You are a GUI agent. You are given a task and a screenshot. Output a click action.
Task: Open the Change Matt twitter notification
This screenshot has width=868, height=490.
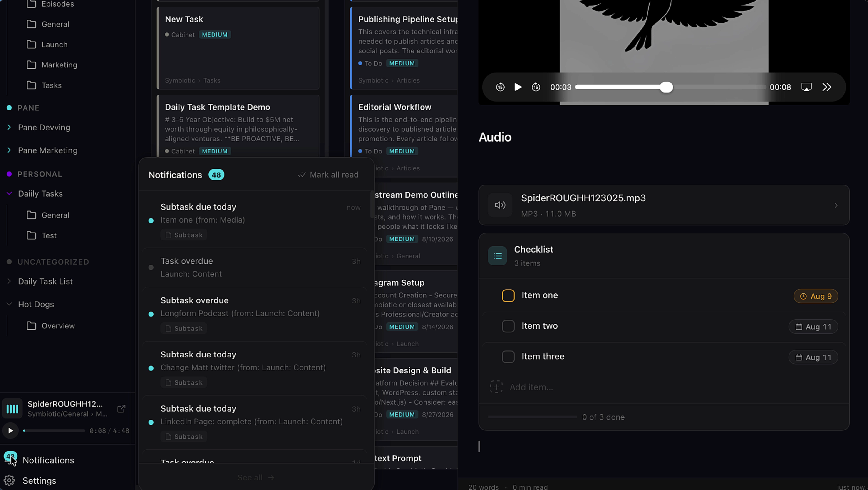(x=255, y=368)
